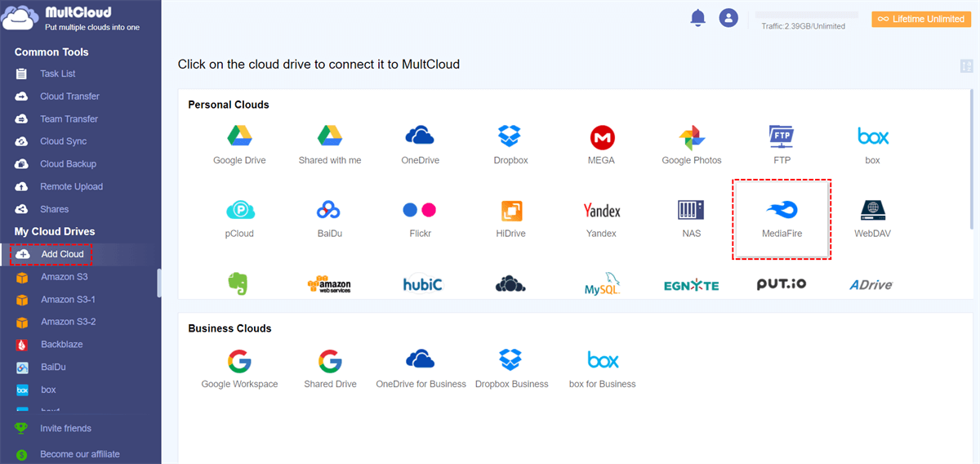Connect Google Workspace business cloud

point(239,368)
